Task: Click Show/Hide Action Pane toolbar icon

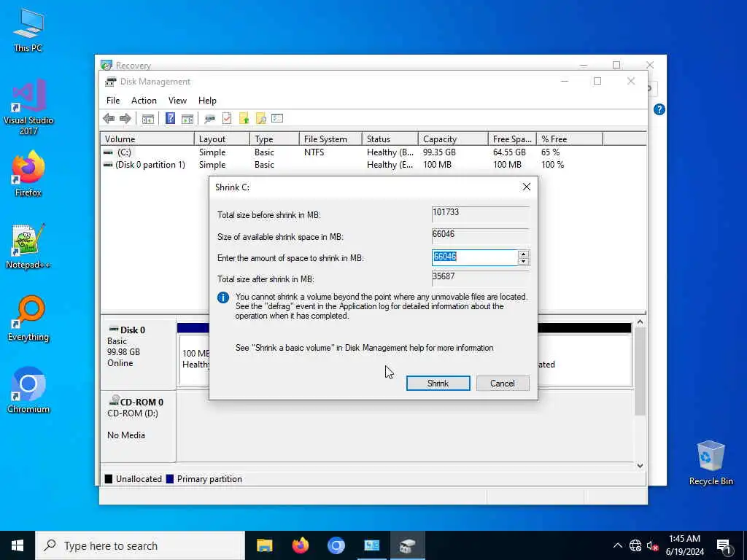Action: click(x=187, y=119)
